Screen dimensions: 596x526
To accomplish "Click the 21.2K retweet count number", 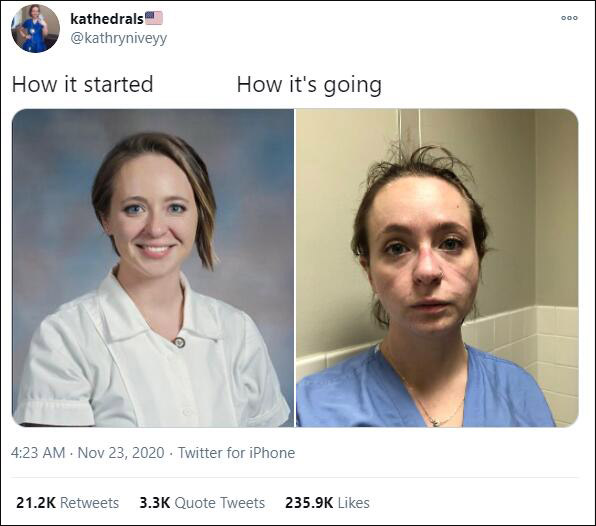I will click(36, 503).
